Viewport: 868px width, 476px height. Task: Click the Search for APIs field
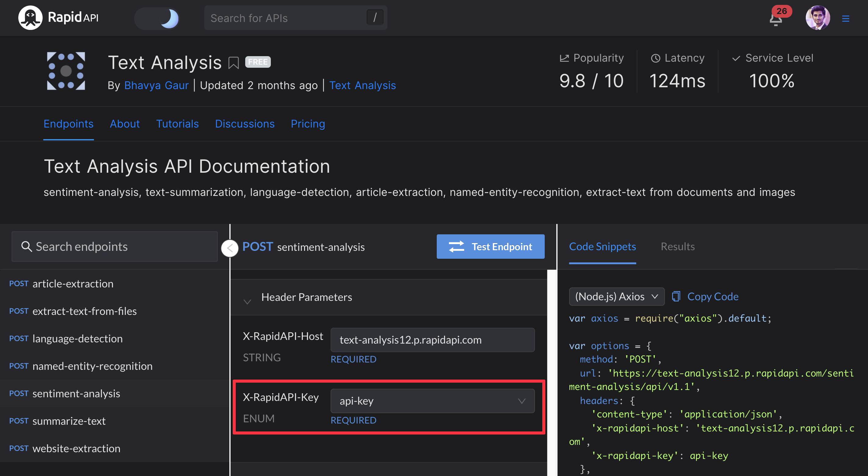pyautogui.click(x=286, y=18)
